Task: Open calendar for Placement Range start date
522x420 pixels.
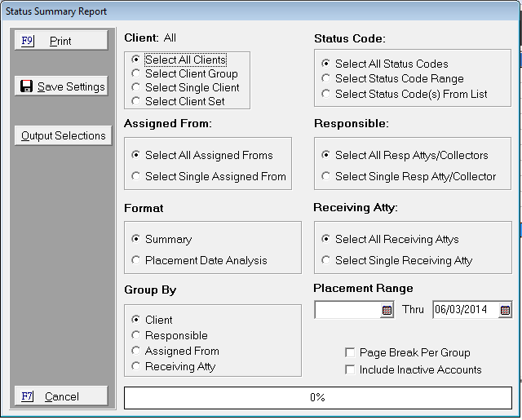Action: pos(387,310)
